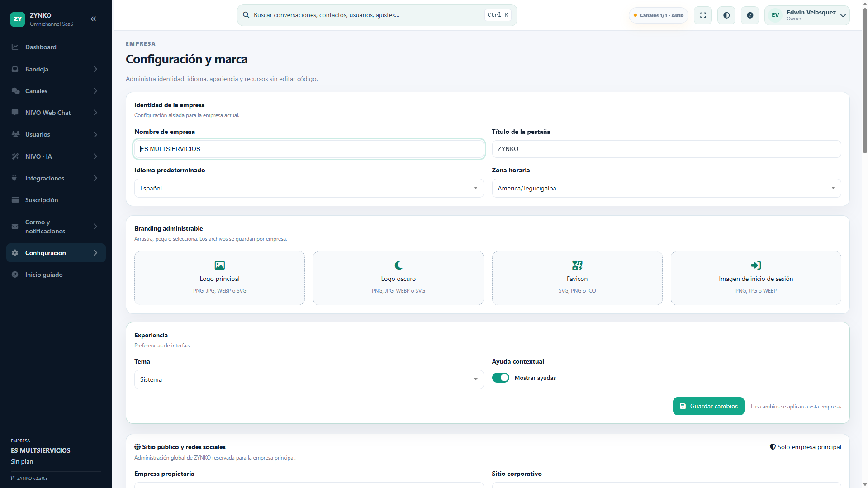The width and height of the screenshot is (868, 488).
Task: Click Guardar cambios button
Action: point(708,406)
